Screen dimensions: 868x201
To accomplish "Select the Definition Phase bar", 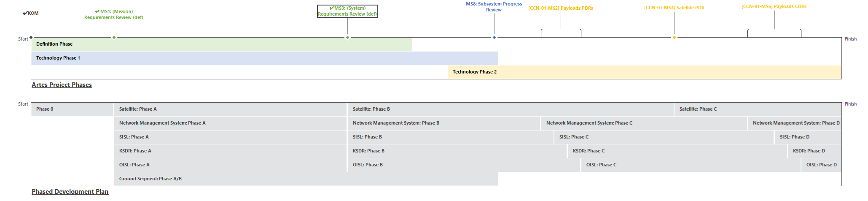I will click(222, 44).
